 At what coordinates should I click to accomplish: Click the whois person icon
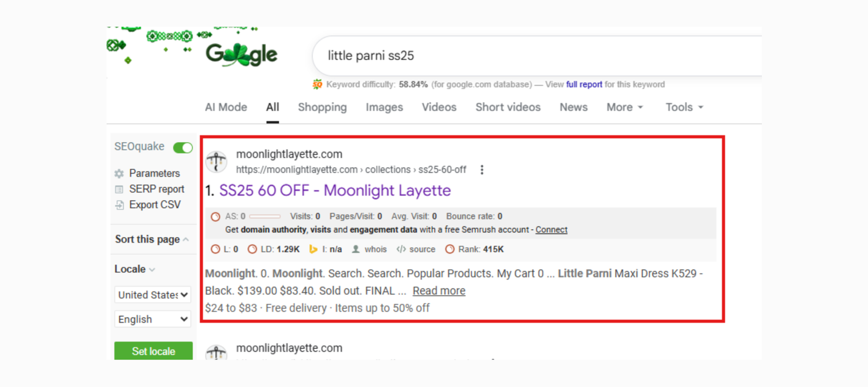coord(356,249)
